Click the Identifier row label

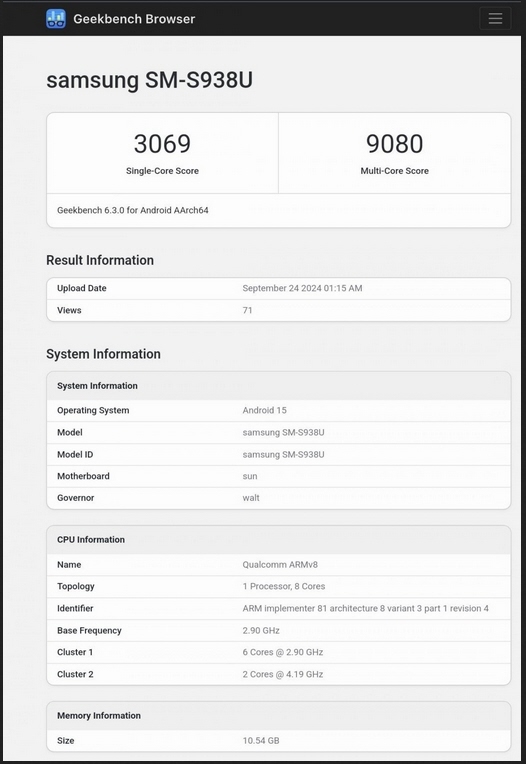point(75,609)
